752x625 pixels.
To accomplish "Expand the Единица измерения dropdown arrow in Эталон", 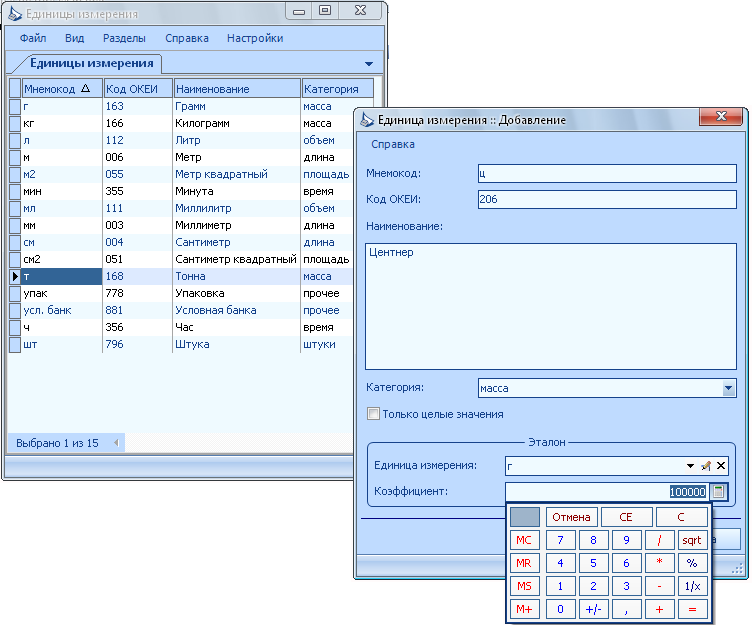I will coord(690,466).
